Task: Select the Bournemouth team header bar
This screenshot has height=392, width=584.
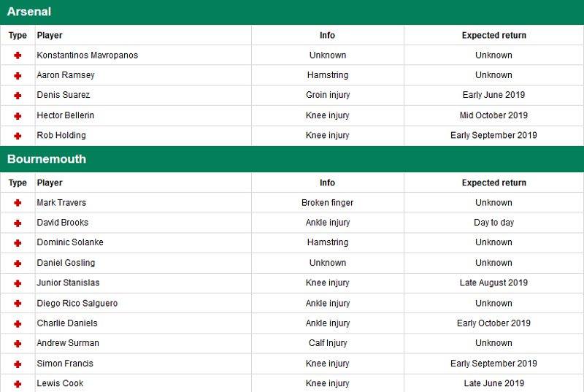Action: coord(292,159)
